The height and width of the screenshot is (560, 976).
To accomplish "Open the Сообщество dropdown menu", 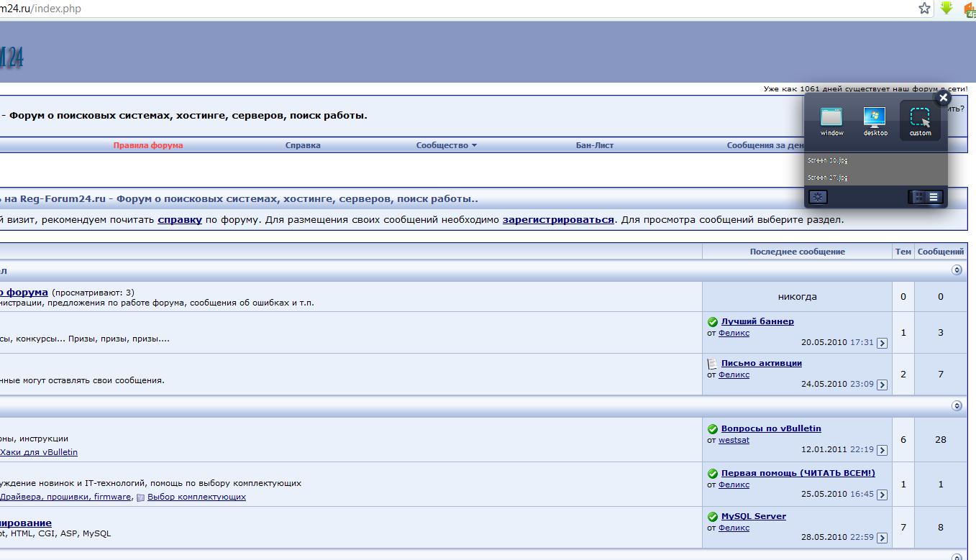I will click(x=446, y=145).
